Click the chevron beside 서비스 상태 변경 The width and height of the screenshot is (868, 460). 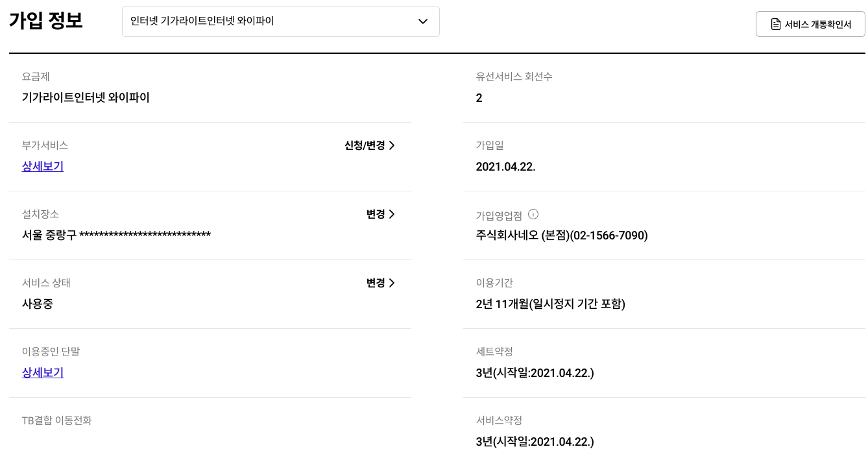[x=392, y=283]
